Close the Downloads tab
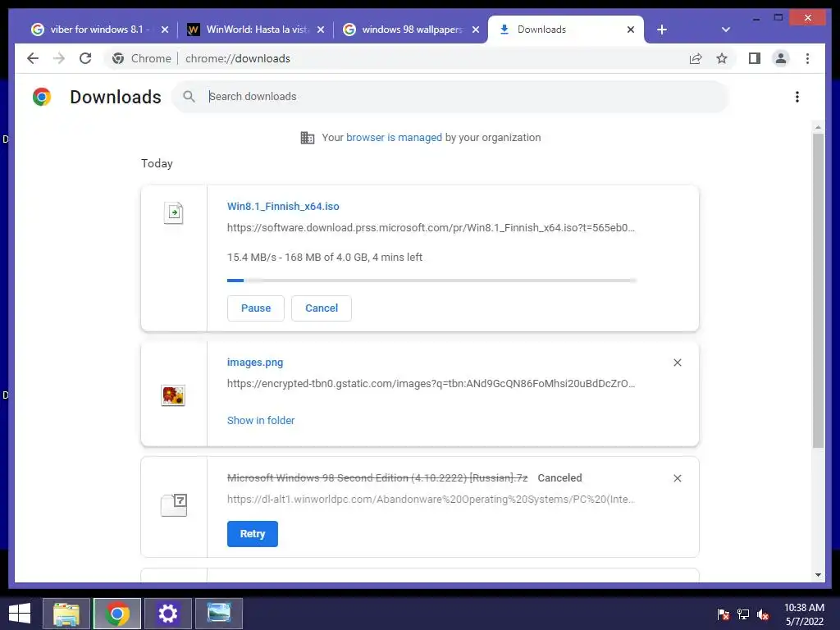The height and width of the screenshot is (630, 840). 631,30
